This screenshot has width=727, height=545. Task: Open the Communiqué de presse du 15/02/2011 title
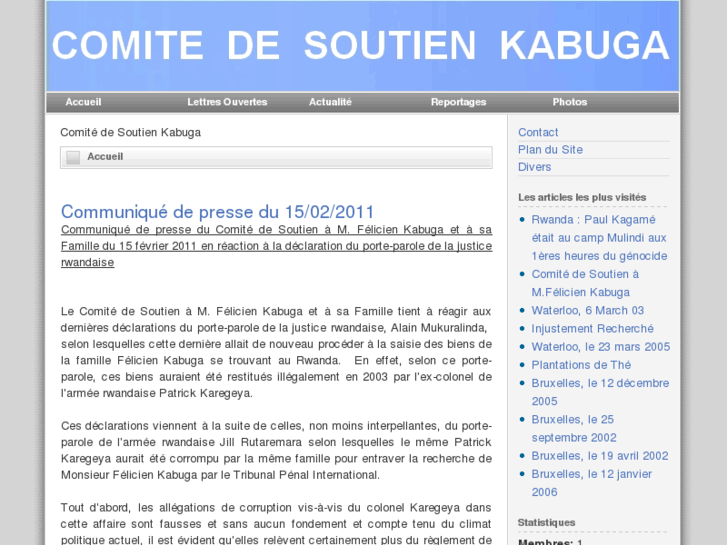pyautogui.click(x=217, y=212)
